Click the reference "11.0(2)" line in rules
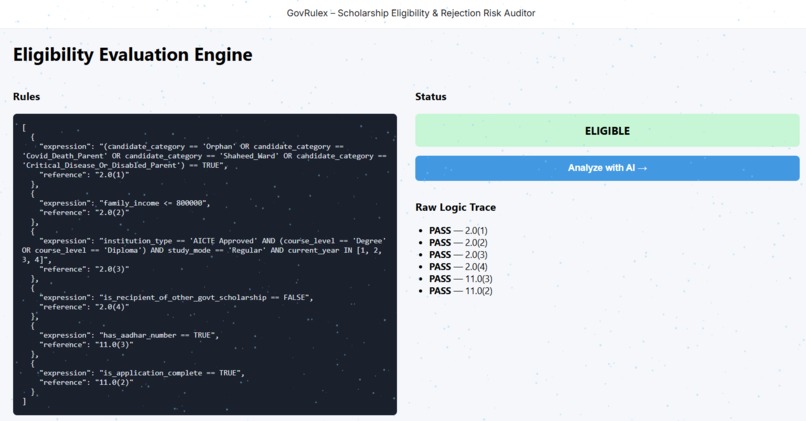The width and height of the screenshot is (806, 421). click(x=86, y=382)
